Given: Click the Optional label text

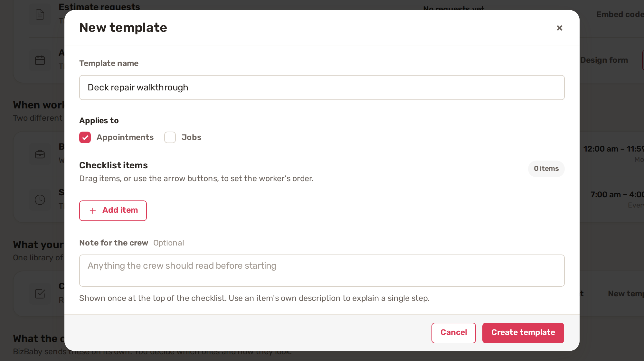Looking at the screenshot, I should point(168,243).
